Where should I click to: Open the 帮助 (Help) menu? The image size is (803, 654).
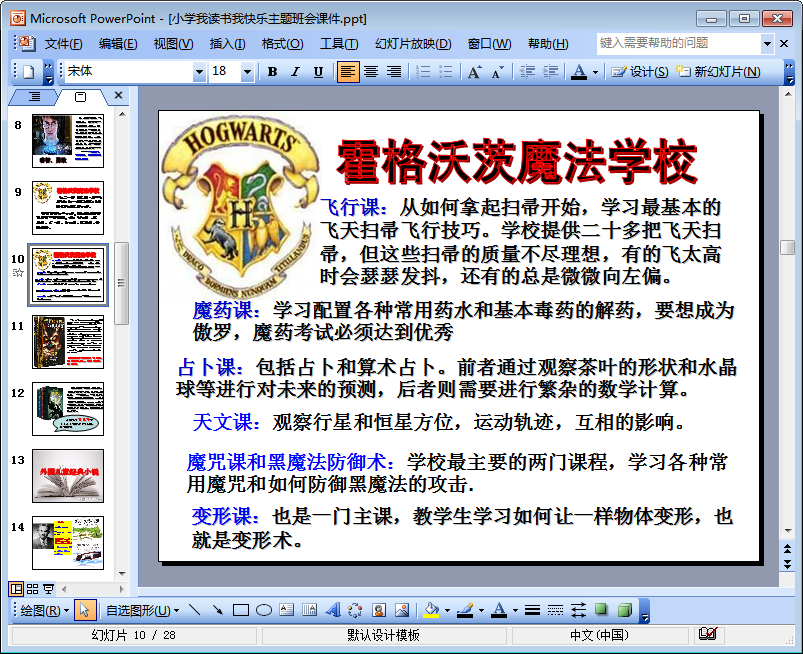tap(548, 44)
